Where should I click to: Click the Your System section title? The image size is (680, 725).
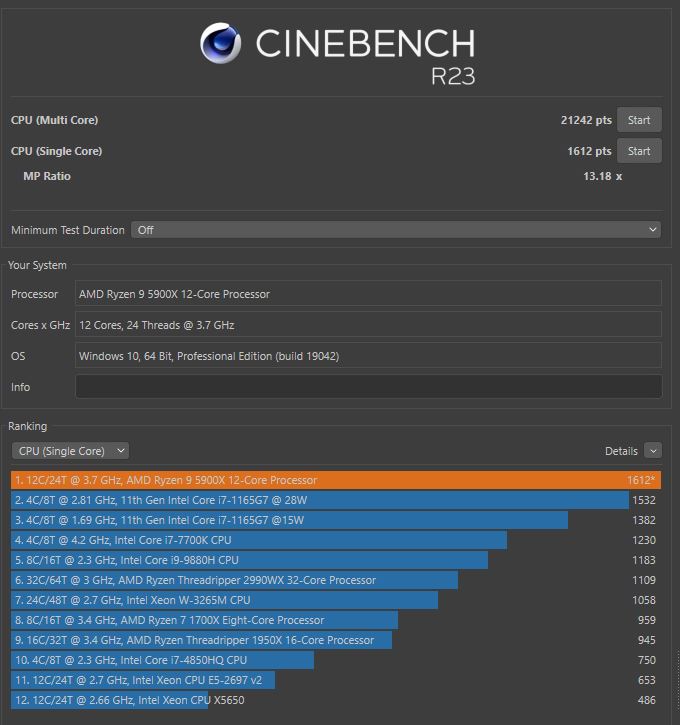(37, 265)
